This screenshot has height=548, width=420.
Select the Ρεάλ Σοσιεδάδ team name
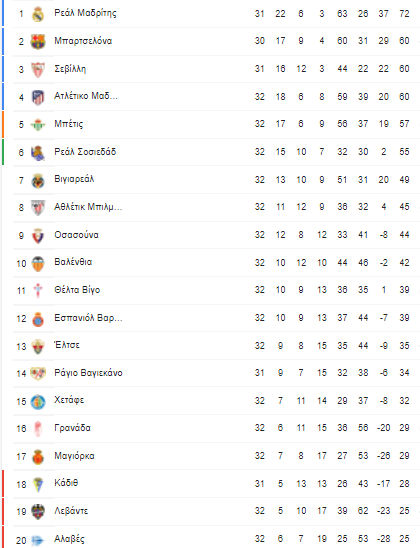click(x=85, y=152)
